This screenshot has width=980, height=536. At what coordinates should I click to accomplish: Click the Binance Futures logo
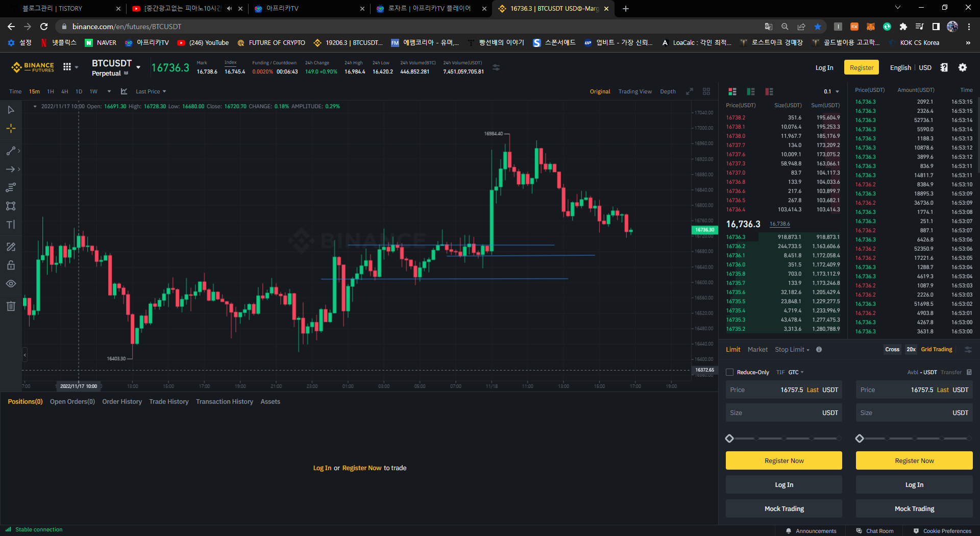33,67
